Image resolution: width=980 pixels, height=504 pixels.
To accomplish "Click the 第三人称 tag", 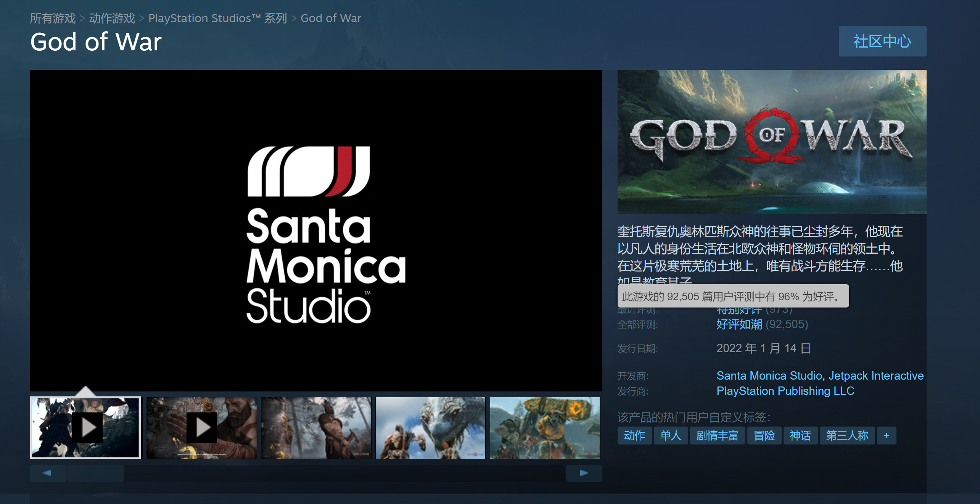I will [x=847, y=435].
